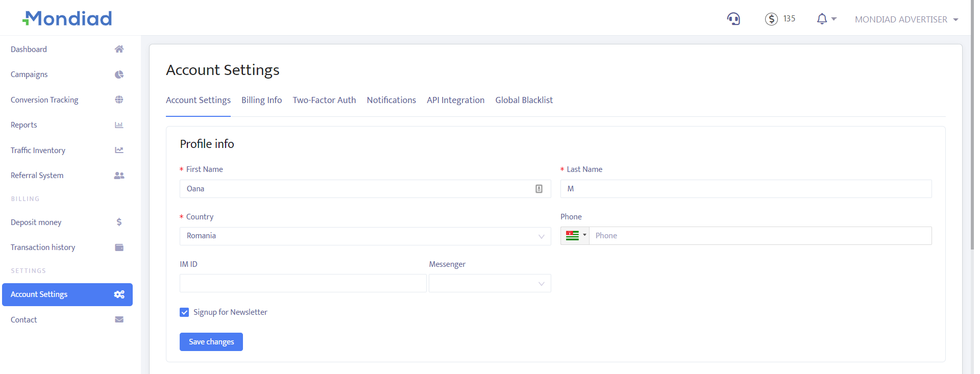Expand the Mondiad Advertiser user menu
This screenshot has height=374, width=980.
(x=906, y=19)
